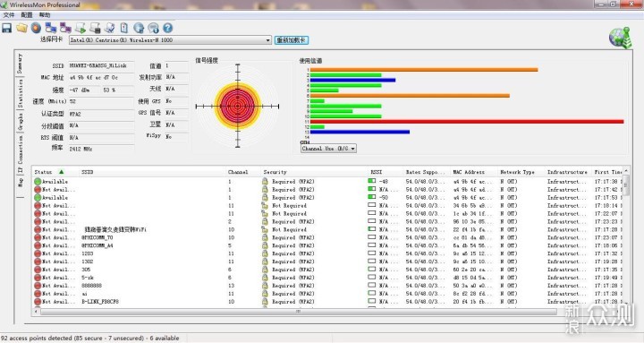Click the log stop toolbar icon
The height and width of the screenshot is (343, 644).
[x=96, y=28]
